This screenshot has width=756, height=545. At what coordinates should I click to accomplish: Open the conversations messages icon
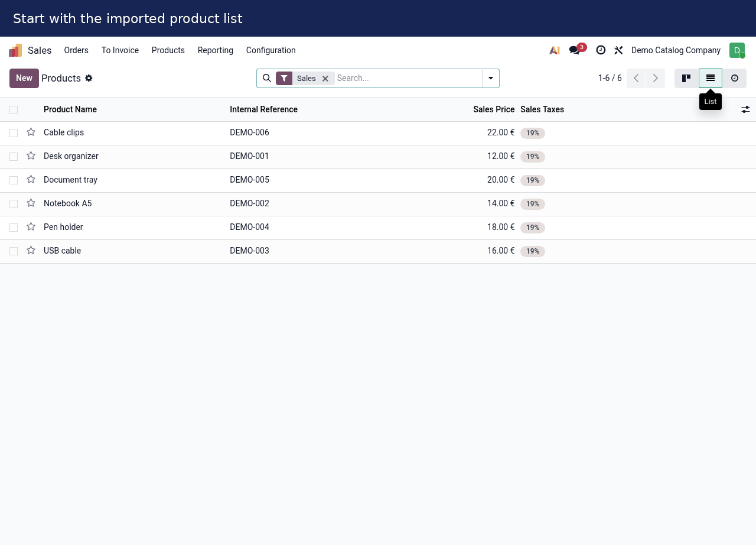pos(574,50)
